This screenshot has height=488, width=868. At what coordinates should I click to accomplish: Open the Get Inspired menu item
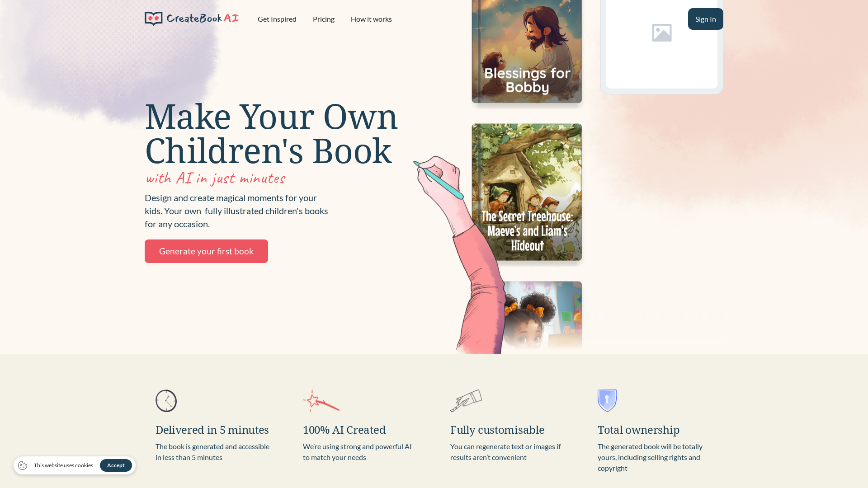[x=277, y=19]
